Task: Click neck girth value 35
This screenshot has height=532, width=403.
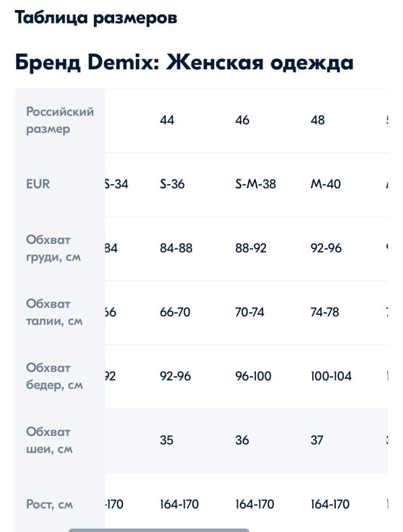Action: coord(167,441)
